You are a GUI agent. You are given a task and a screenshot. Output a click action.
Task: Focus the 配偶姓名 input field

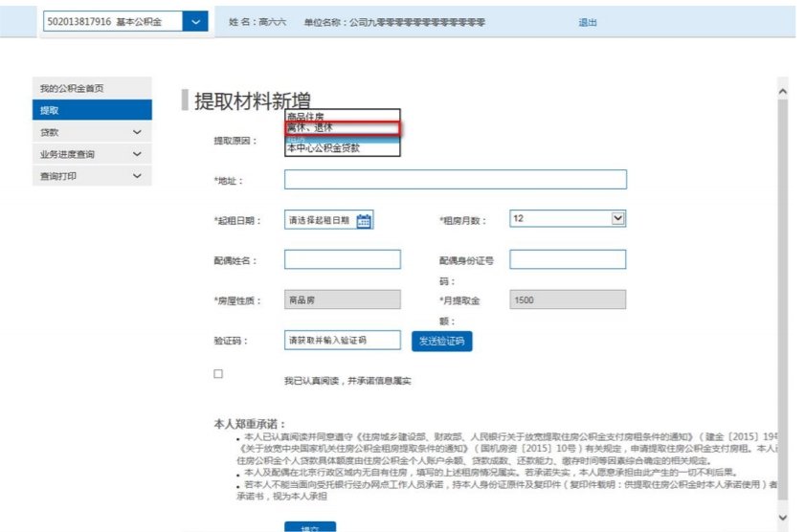343,259
